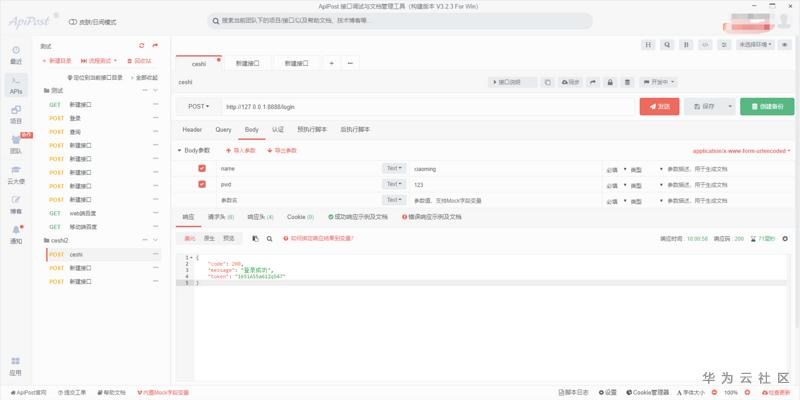Click the gear icon right of the response size

785,238
